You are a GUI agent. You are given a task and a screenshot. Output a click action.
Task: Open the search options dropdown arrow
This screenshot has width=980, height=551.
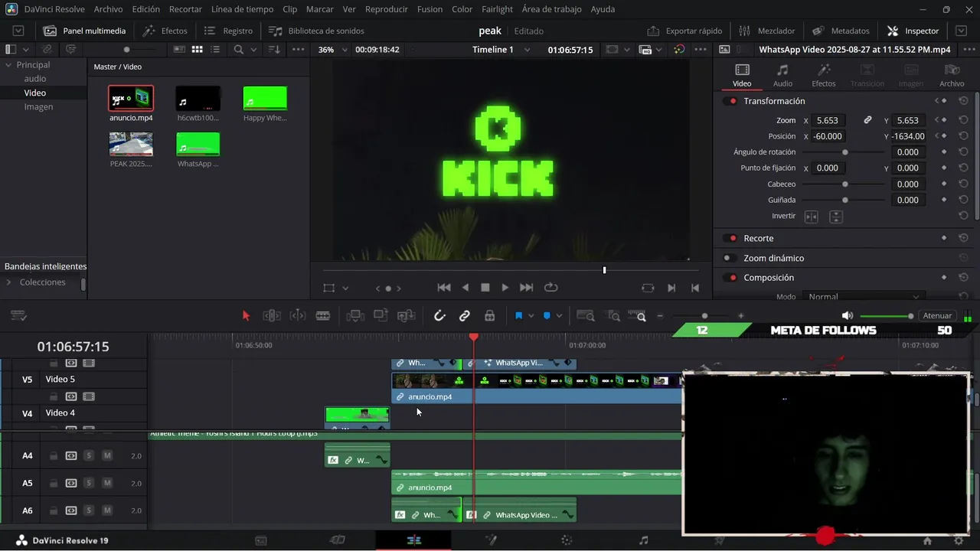pos(252,50)
